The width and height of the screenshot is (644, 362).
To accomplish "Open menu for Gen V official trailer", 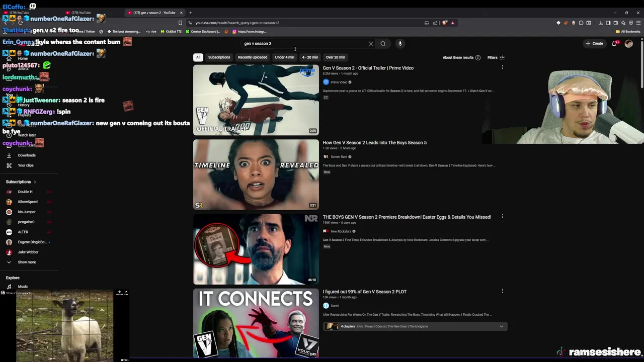I will pyautogui.click(x=502, y=67).
